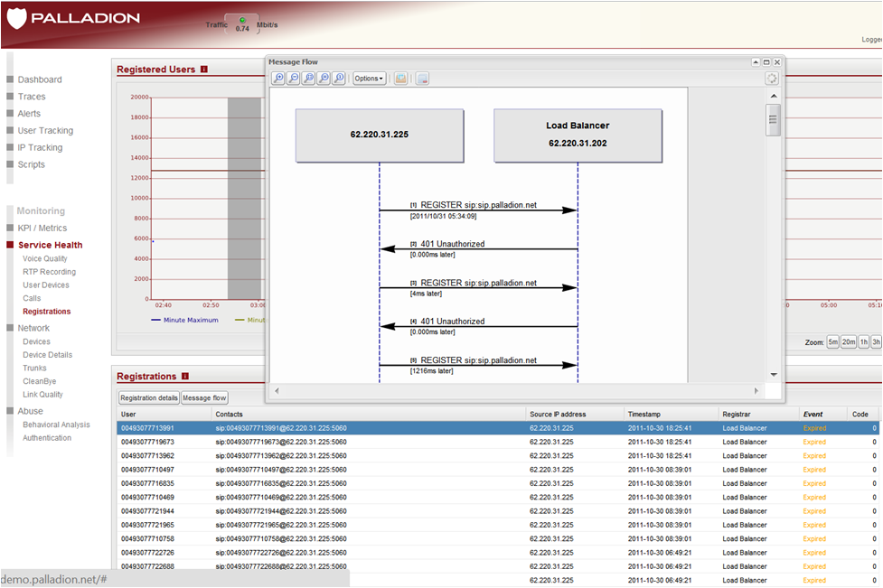
Task: Sort by Registrar column header
Action: (x=759, y=415)
